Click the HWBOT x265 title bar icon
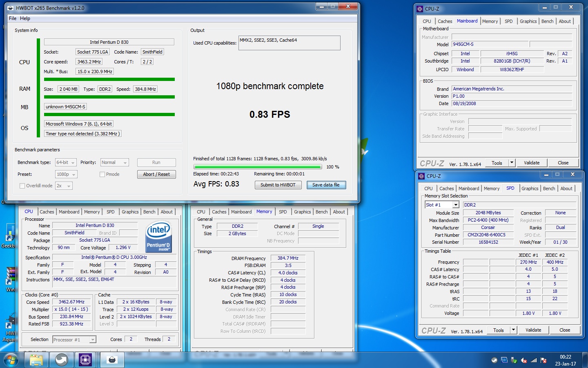 pos(11,8)
